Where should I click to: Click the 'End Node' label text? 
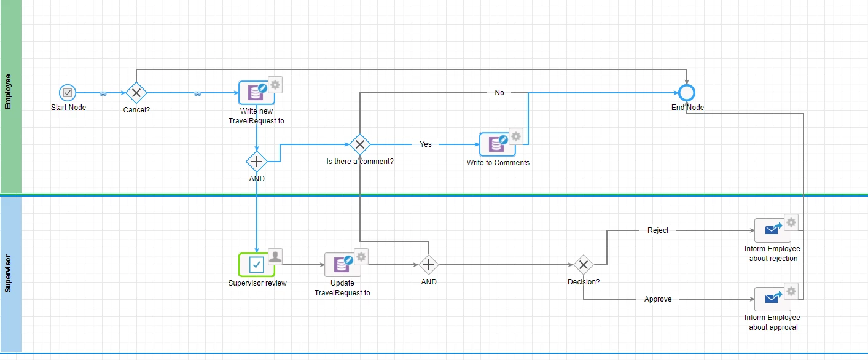[x=687, y=108]
